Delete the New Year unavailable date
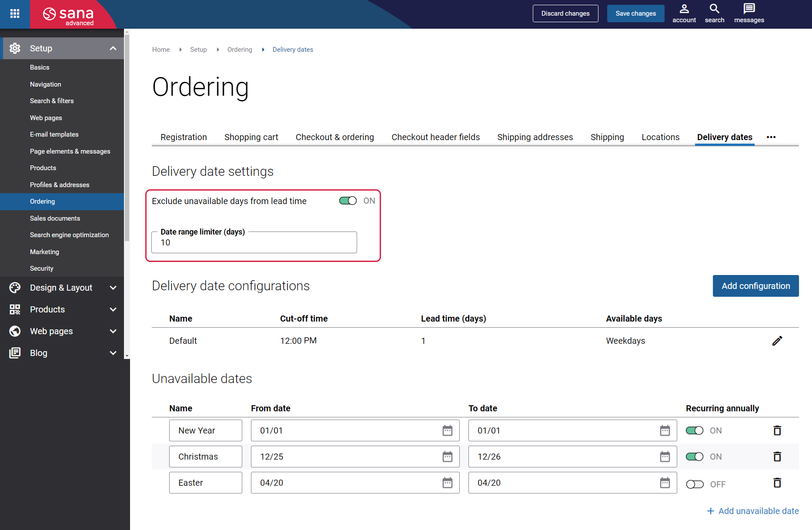The image size is (812, 530). point(777,430)
